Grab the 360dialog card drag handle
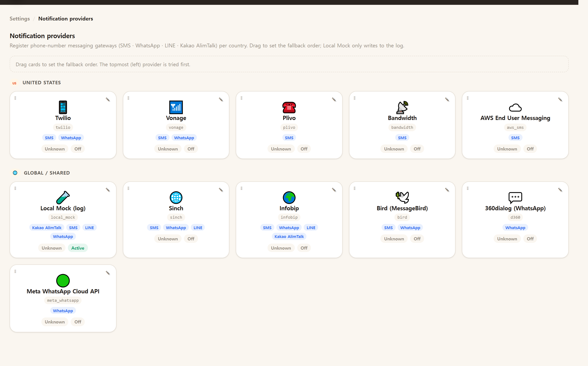The image size is (588, 366). (468, 188)
